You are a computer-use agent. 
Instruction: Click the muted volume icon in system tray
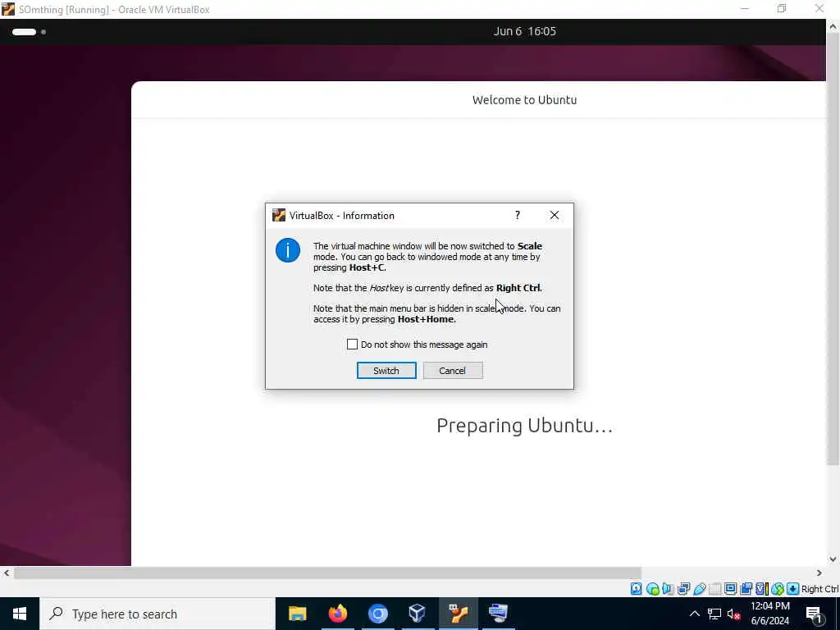(733, 614)
